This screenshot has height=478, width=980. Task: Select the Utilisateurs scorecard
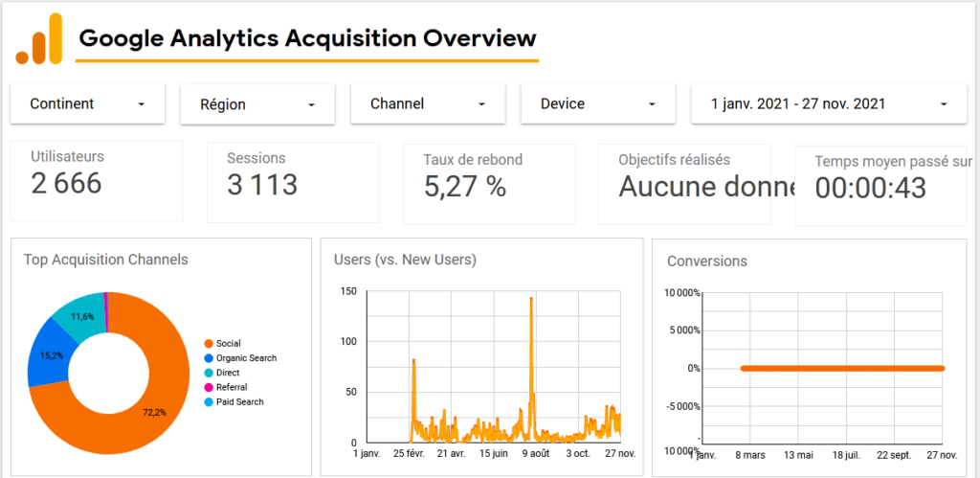coord(97,181)
